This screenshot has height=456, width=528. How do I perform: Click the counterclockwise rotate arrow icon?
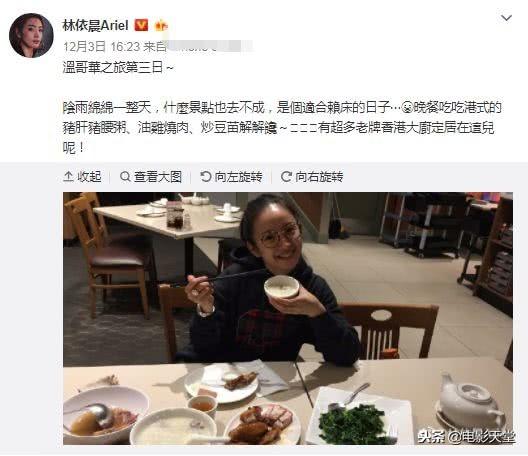coord(205,176)
